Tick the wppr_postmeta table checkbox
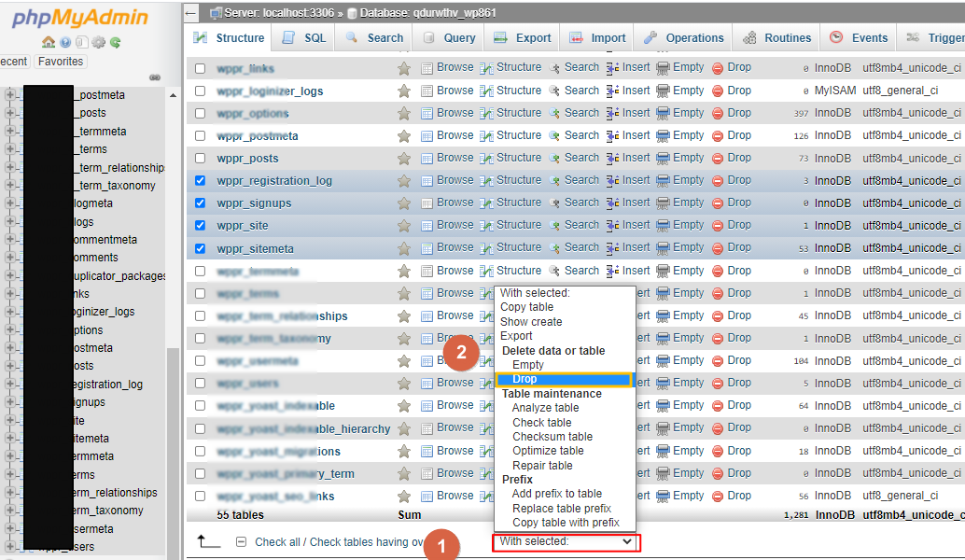The width and height of the screenshot is (965, 560). coord(200,136)
